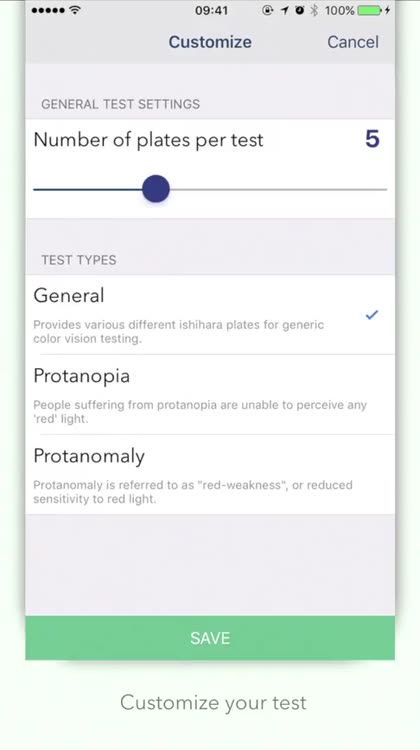
Task: Select the General test type
Action: click(210, 315)
